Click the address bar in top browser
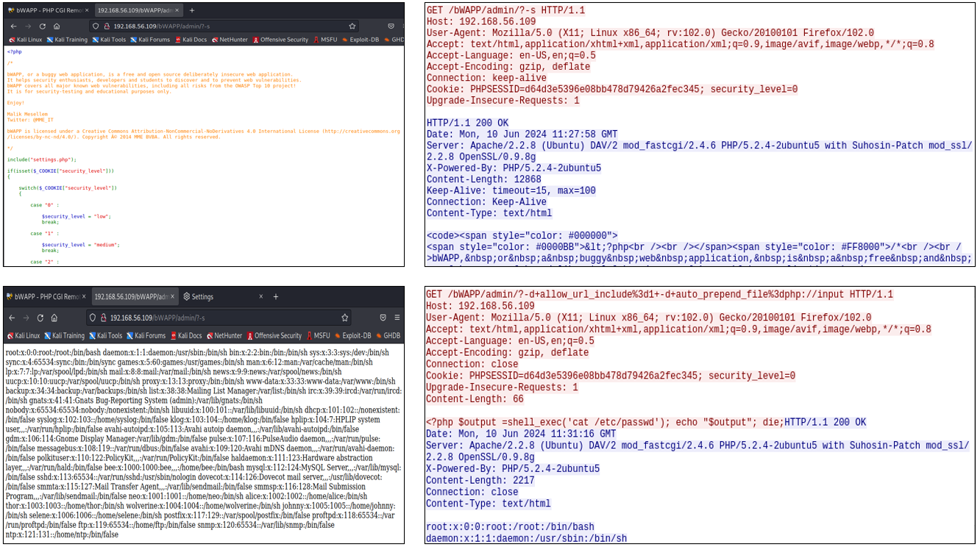This screenshot has width=980, height=547. (224, 26)
